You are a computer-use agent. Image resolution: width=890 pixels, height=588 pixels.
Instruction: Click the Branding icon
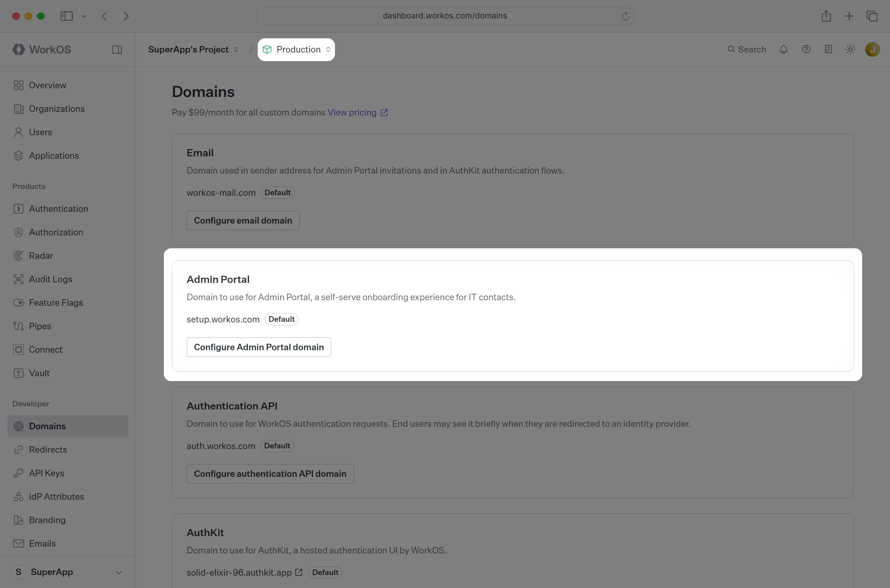pos(18,520)
